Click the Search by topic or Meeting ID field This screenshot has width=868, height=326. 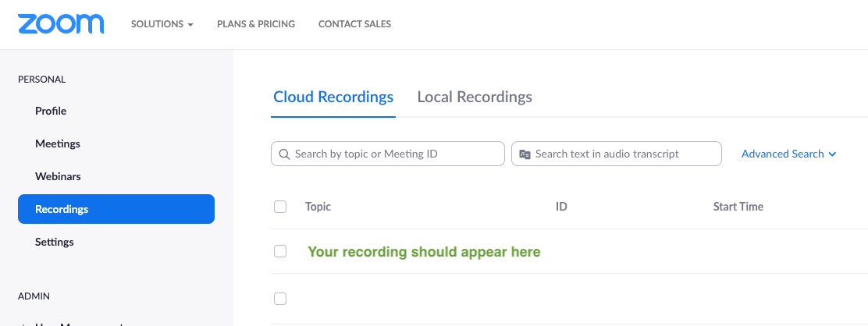pos(387,154)
